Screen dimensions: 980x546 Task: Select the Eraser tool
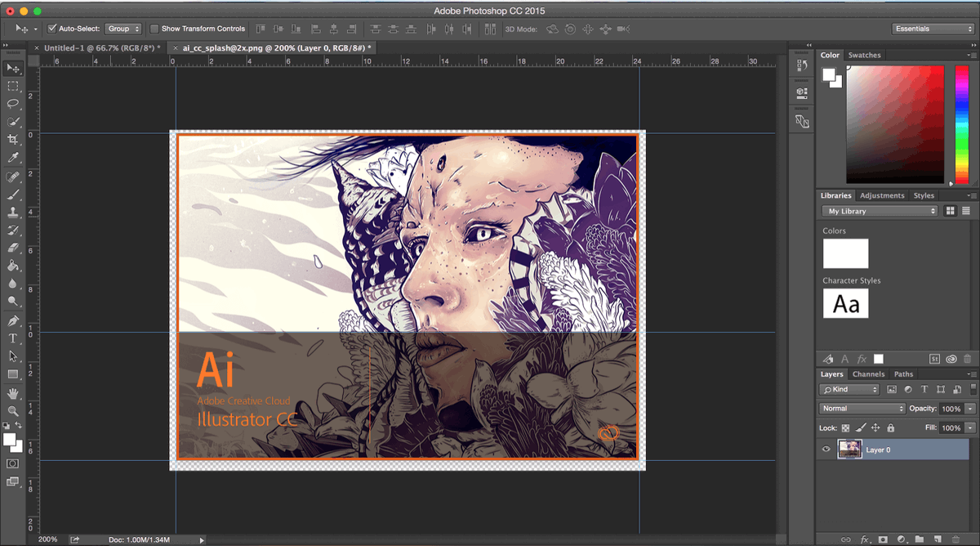point(13,248)
